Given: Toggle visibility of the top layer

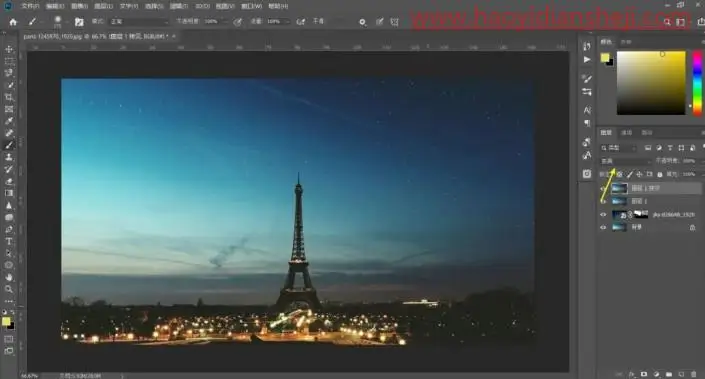Looking at the screenshot, I should coord(603,188).
